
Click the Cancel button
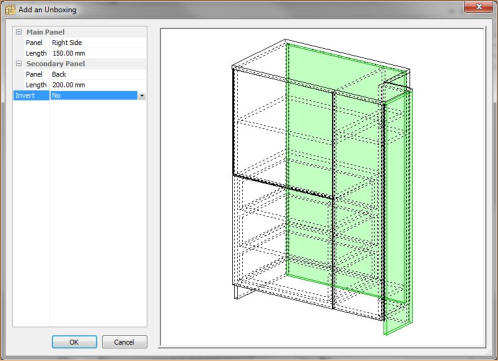coord(124,342)
